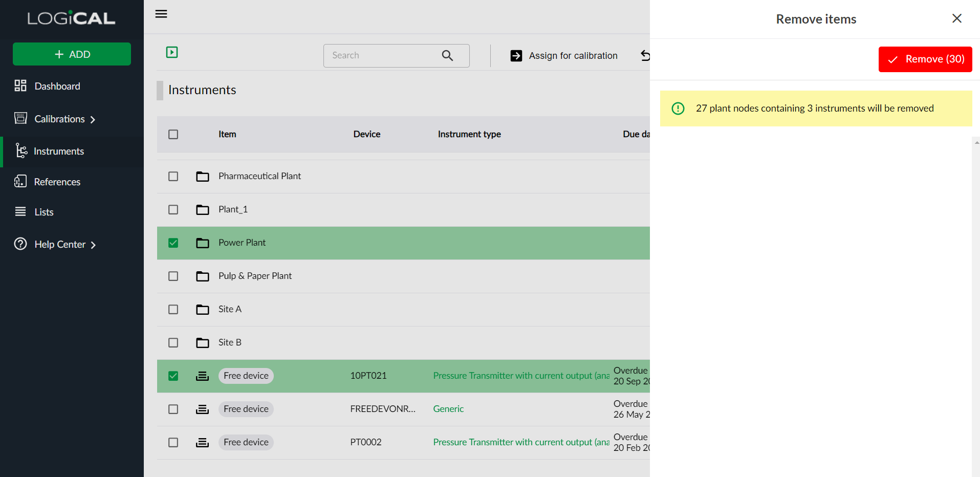Click the Free device tag in 10PT021 row
This screenshot has width=980, height=477.
tap(246, 376)
